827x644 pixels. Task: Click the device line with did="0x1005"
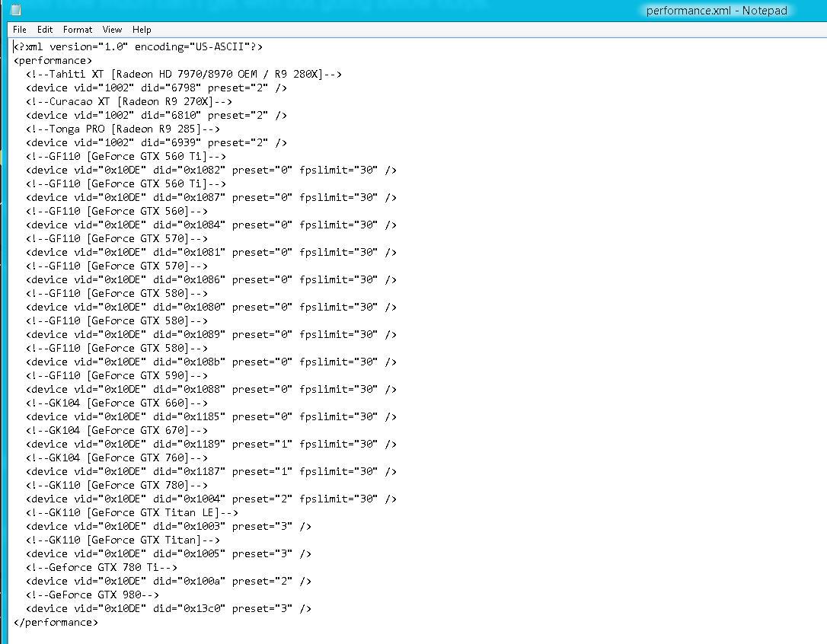point(168,554)
